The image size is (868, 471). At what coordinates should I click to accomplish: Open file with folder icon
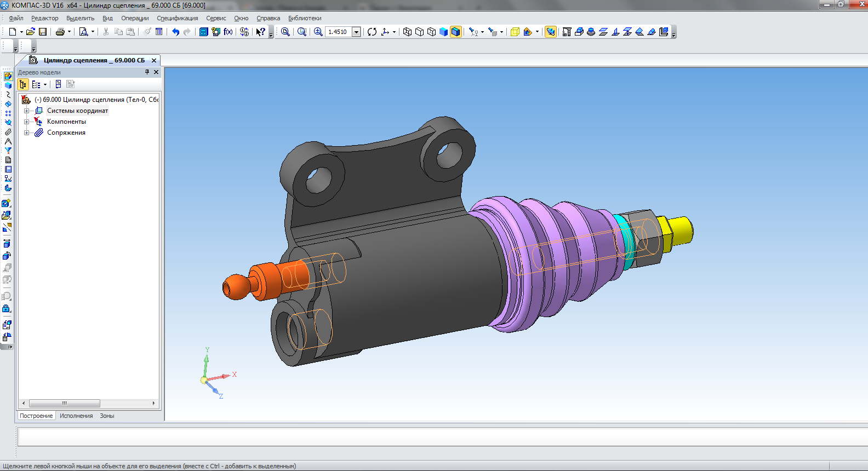point(31,32)
